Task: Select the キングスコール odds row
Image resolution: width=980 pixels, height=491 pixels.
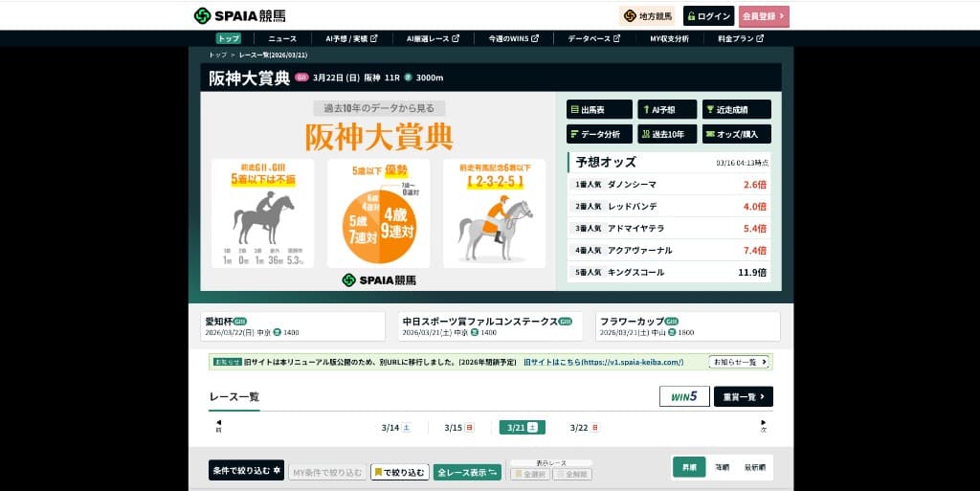Action: point(669,272)
